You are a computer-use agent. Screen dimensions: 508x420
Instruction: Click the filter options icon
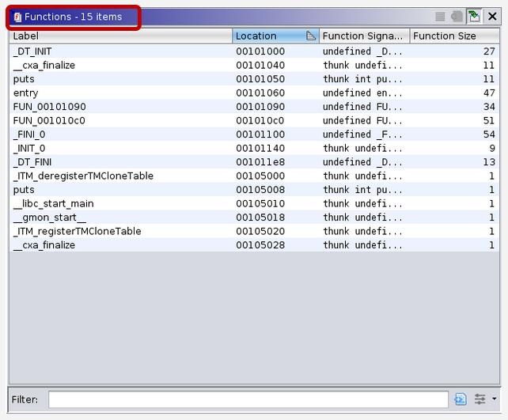[480, 399]
